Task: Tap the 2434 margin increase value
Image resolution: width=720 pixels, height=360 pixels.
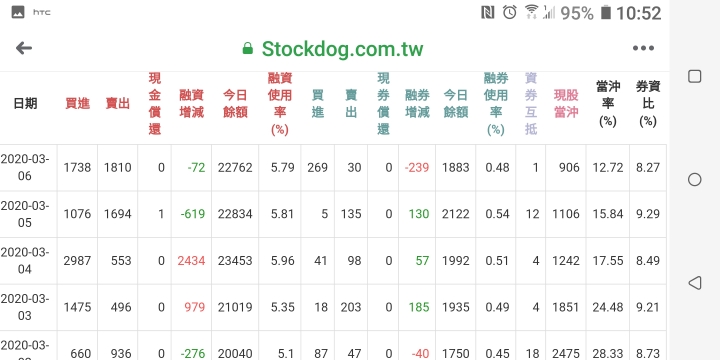Action: [x=191, y=261]
